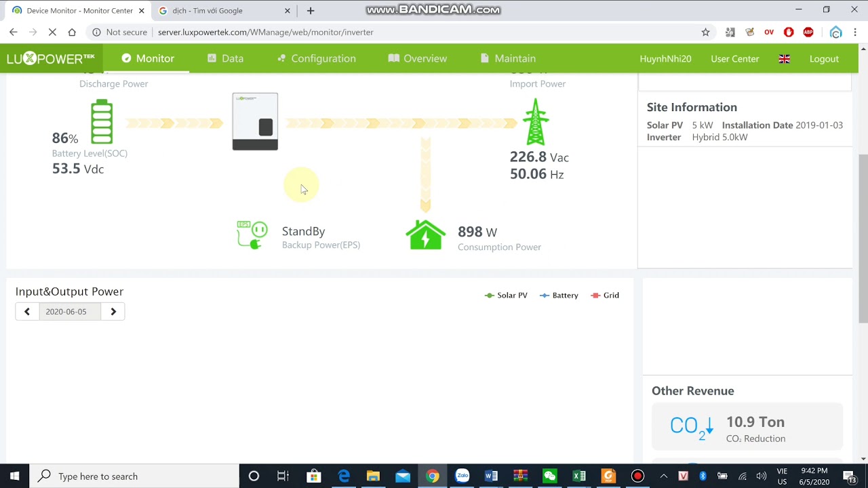Screen dimensions: 868x488
Task: Go to previous date with left arrow
Action: (27, 312)
